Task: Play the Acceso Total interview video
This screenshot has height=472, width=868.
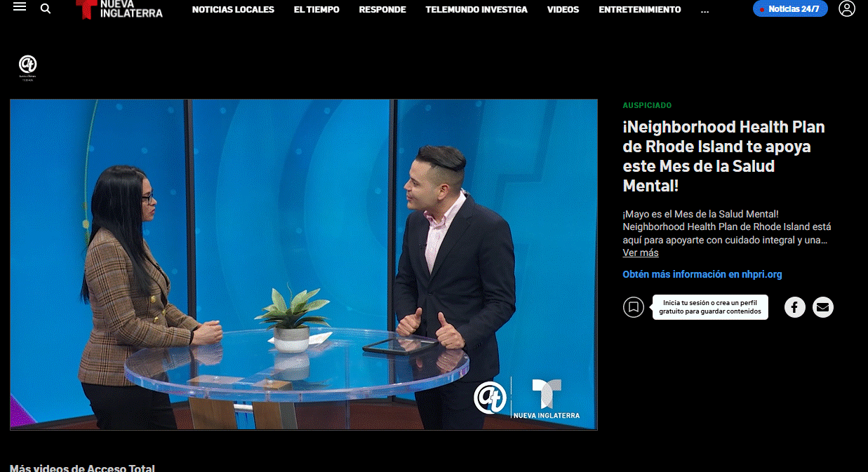Action: pos(304,264)
